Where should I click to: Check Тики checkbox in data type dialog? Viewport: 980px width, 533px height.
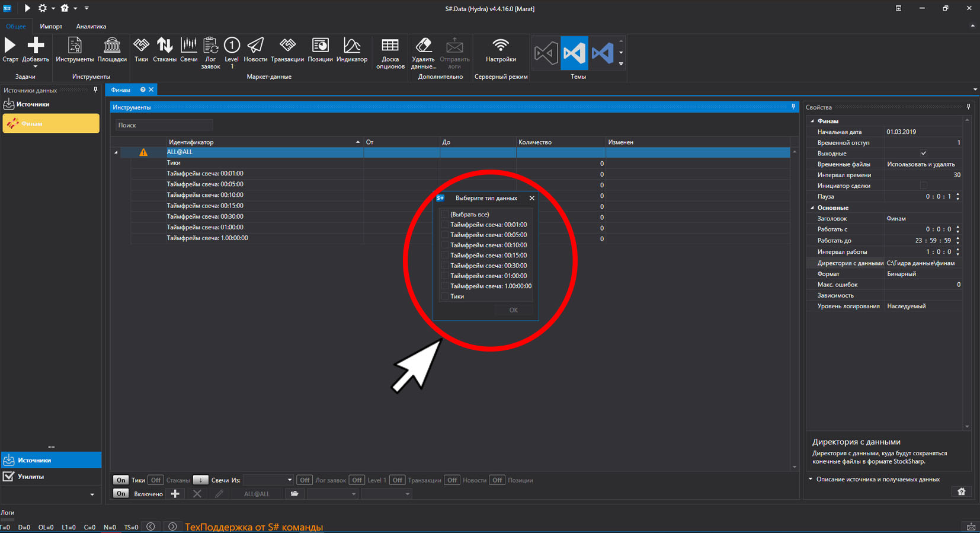(444, 296)
